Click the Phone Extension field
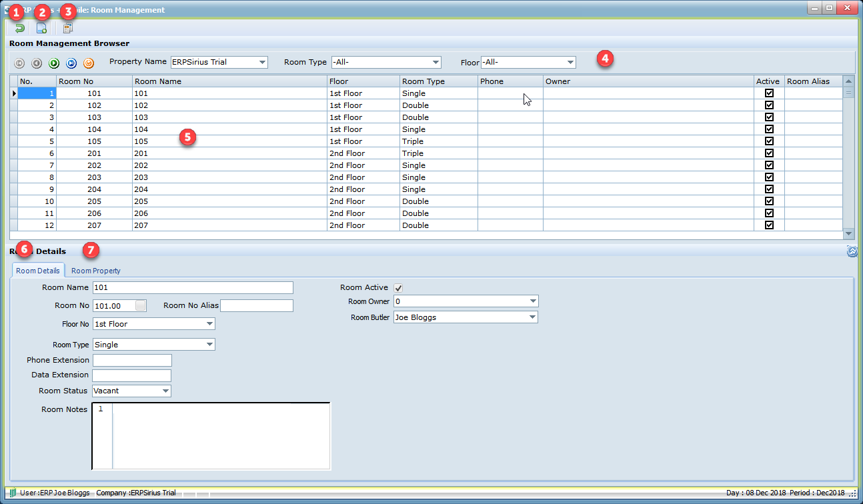863x504 pixels. pyautogui.click(x=132, y=360)
